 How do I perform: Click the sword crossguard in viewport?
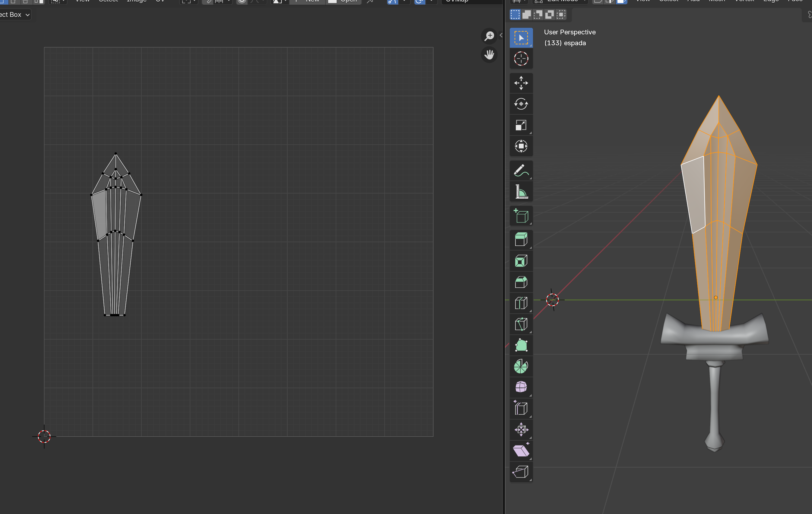(x=714, y=334)
